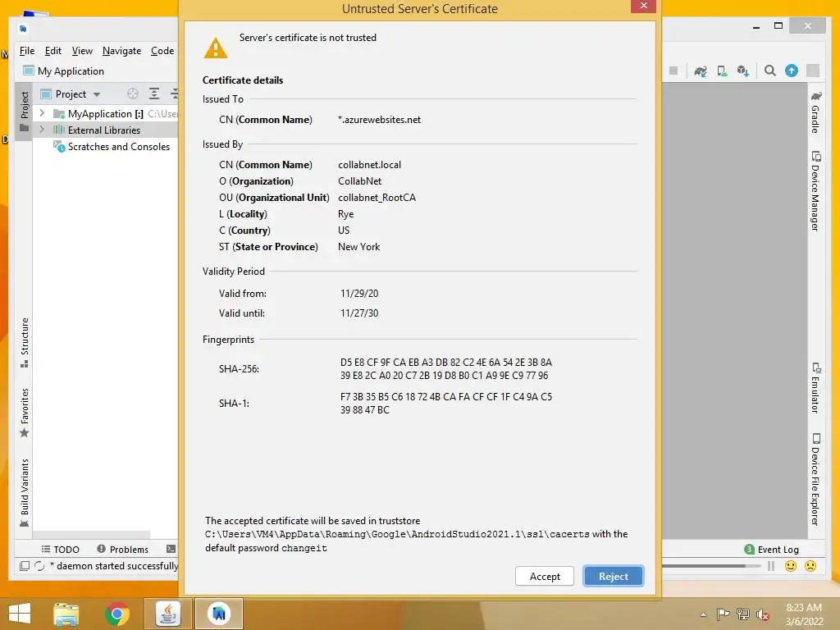The width and height of the screenshot is (840, 630).
Task: Click the status bar progress bar
Action: (711, 566)
